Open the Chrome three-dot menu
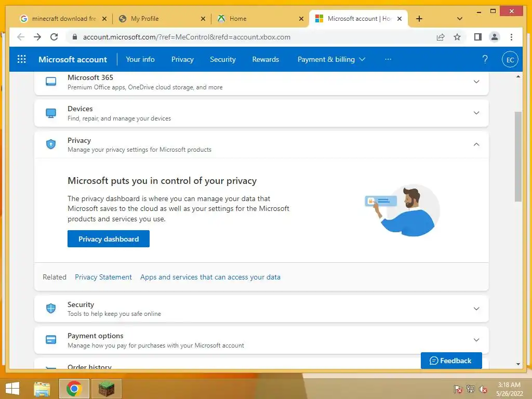This screenshot has width=532, height=399. 511,37
